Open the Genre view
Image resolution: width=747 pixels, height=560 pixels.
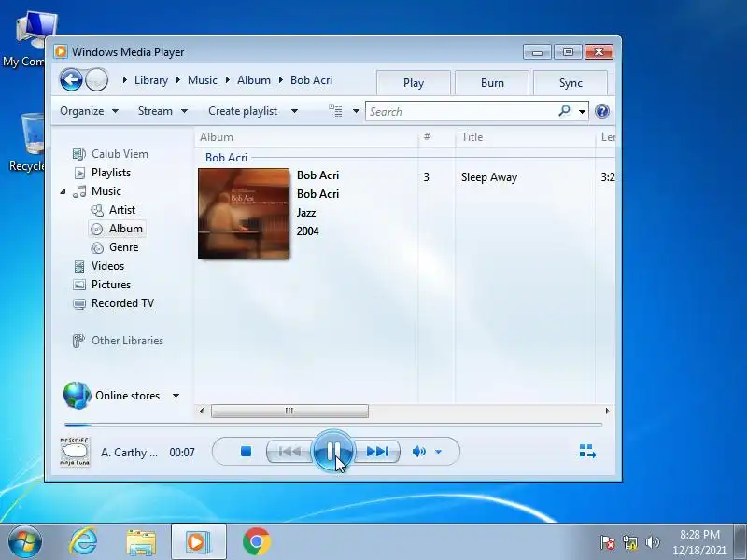[123, 247]
